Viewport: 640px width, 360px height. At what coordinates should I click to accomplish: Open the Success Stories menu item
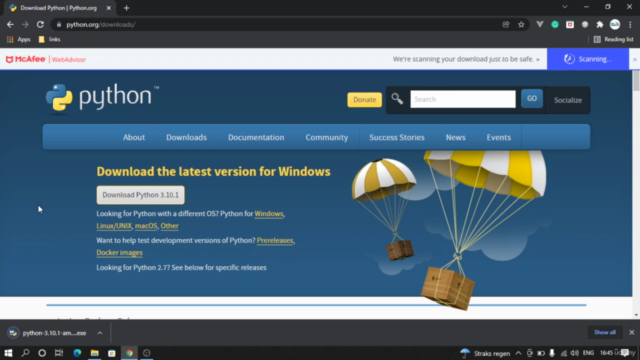tap(397, 138)
